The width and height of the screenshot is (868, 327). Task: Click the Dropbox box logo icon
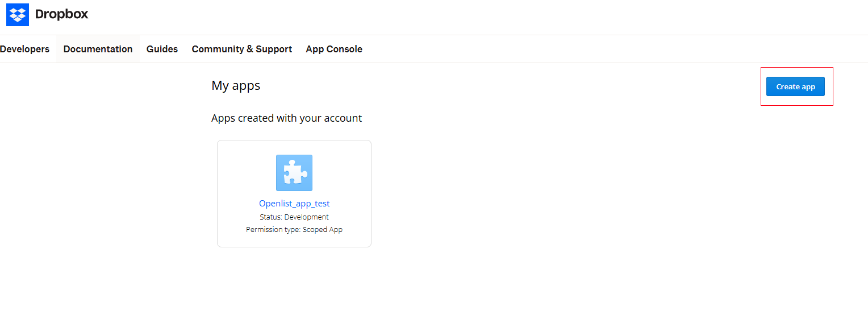click(18, 15)
